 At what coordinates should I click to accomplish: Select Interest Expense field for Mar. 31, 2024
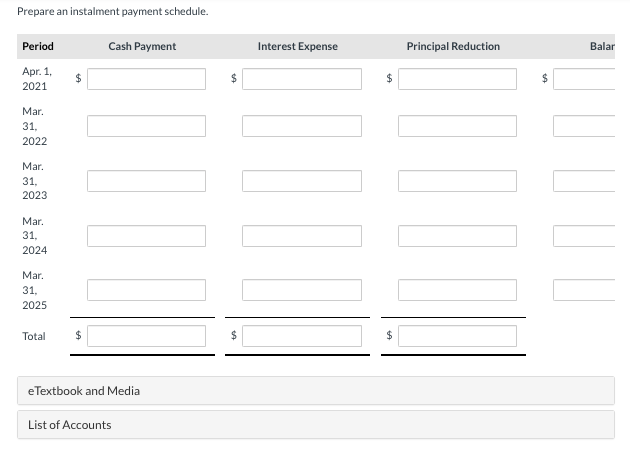[x=302, y=236]
